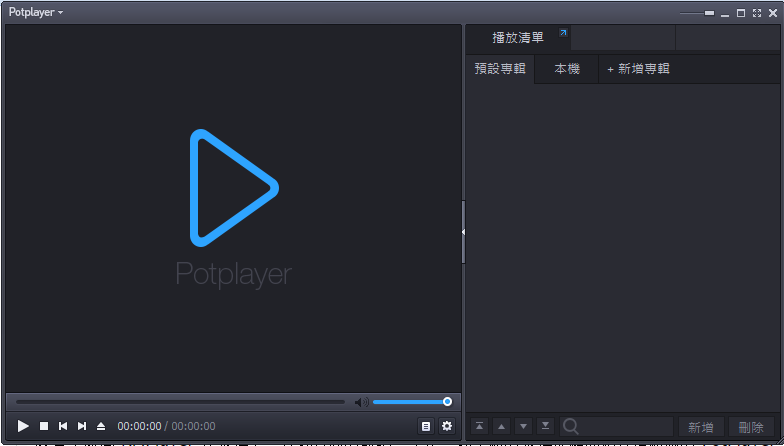The width and height of the screenshot is (784, 446).
Task: Move playlist item to top
Action: click(480, 426)
